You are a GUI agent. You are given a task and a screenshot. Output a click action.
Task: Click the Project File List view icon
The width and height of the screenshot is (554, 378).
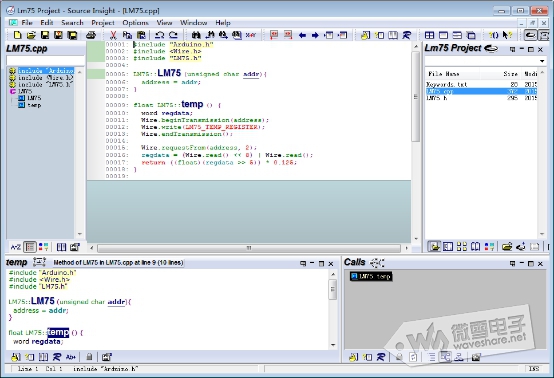tap(434, 246)
